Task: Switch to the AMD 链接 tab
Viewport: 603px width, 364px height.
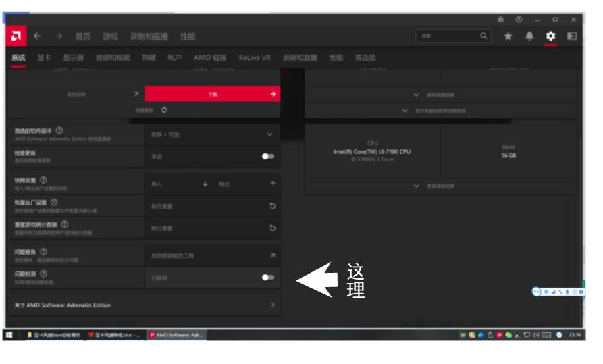Action: [210, 57]
